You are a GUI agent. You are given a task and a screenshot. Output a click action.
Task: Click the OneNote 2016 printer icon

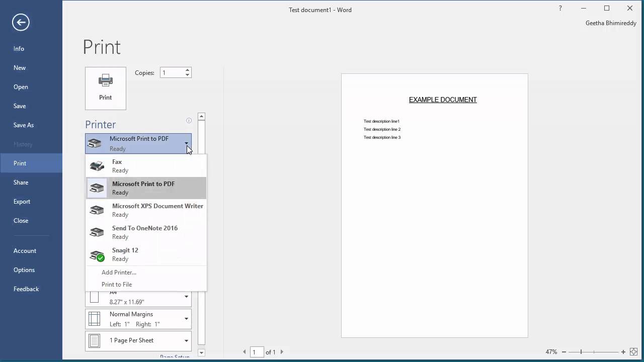pyautogui.click(x=97, y=232)
